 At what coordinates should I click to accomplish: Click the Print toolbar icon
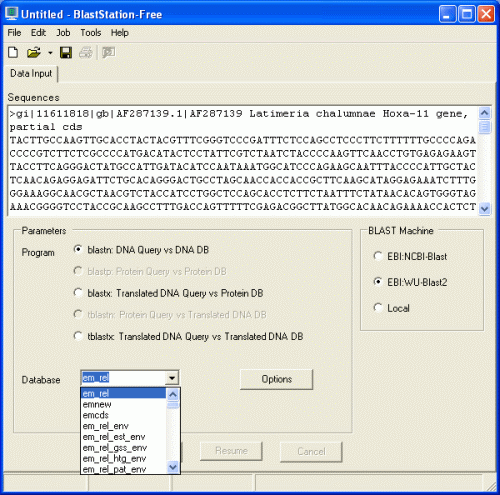point(86,52)
